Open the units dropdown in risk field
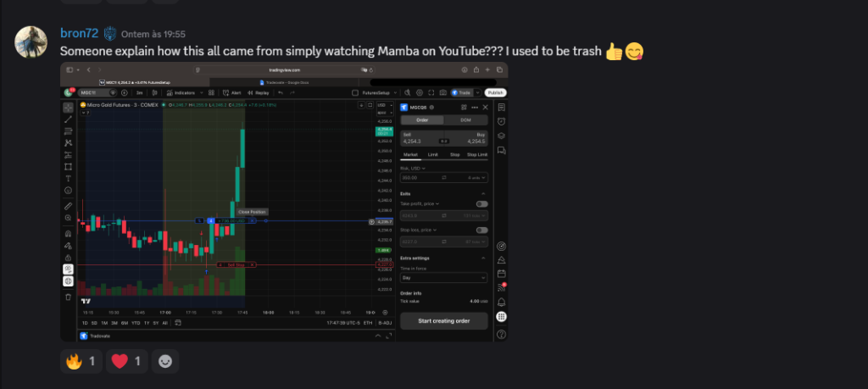This screenshot has height=389, width=868. (x=477, y=178)
